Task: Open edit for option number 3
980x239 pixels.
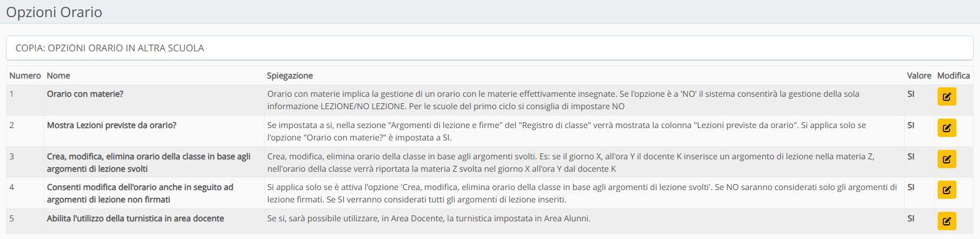Action: pos(946,159)
